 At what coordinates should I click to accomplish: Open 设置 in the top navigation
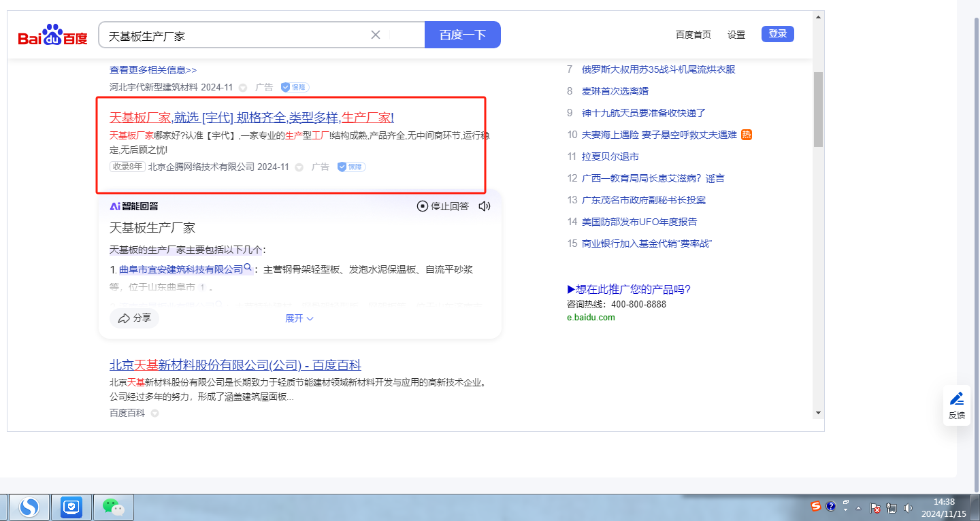(736, 35)
